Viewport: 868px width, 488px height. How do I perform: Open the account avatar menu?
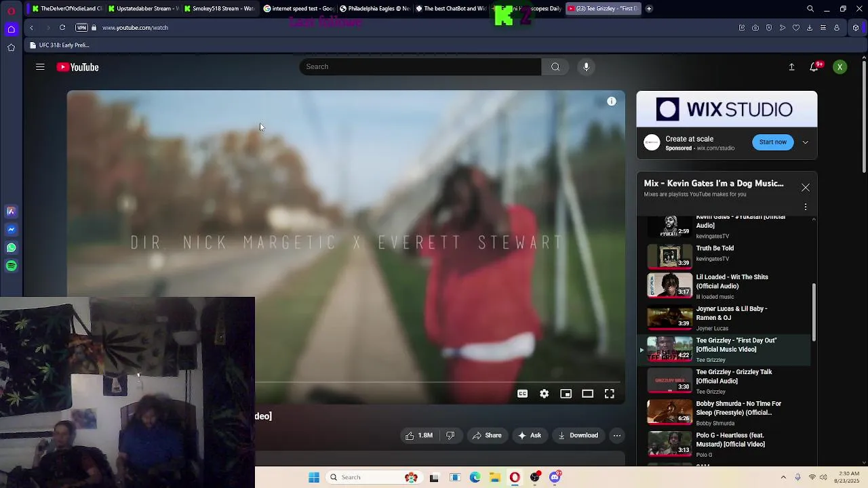tap(840, 67)
